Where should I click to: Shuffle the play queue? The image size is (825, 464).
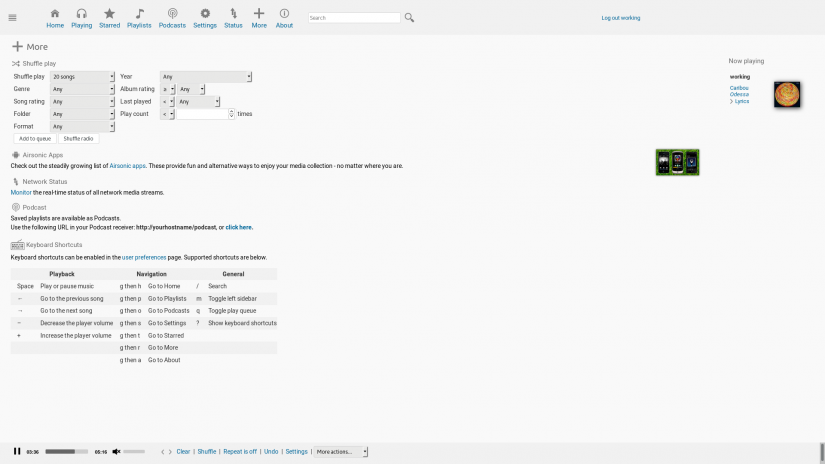coord(207,451)
